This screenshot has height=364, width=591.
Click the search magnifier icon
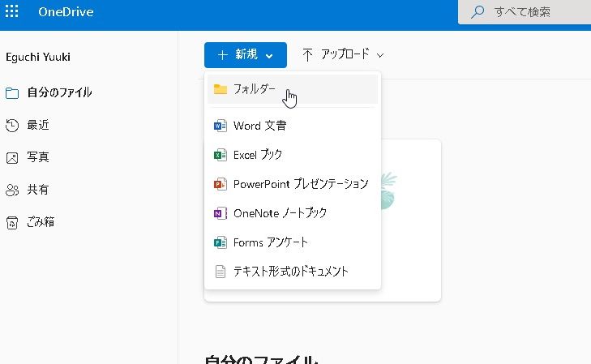(478, 12)
